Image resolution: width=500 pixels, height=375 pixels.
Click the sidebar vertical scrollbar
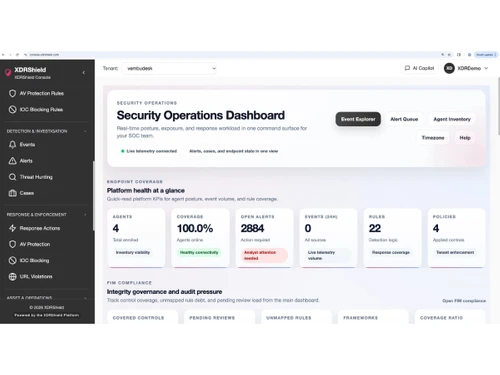click(x=94, y=196)
